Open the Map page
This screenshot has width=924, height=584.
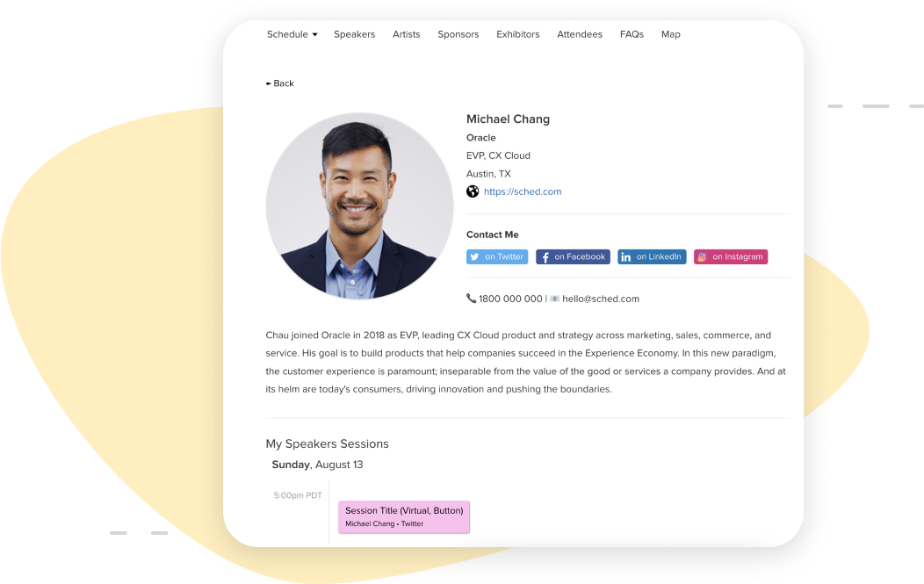click(671, 34)
